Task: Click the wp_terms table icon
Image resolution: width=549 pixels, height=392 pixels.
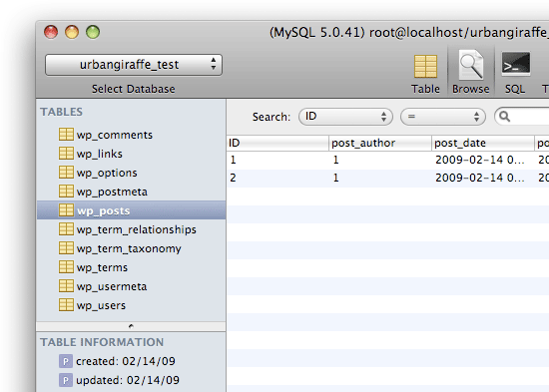Action: coord(66,266)
